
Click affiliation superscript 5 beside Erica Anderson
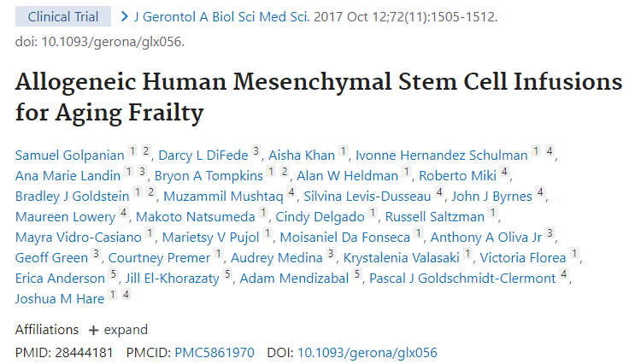[x=114, y=275]
